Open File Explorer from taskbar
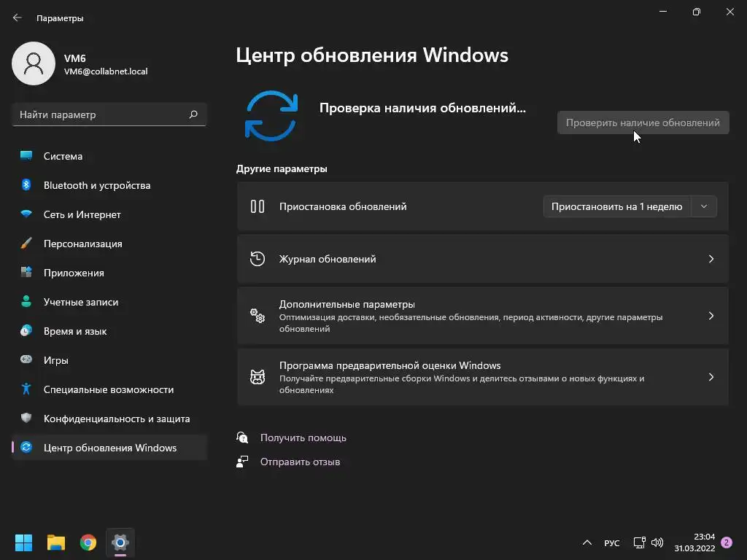This screenshot has height=560, width=747. pos(55,542)
